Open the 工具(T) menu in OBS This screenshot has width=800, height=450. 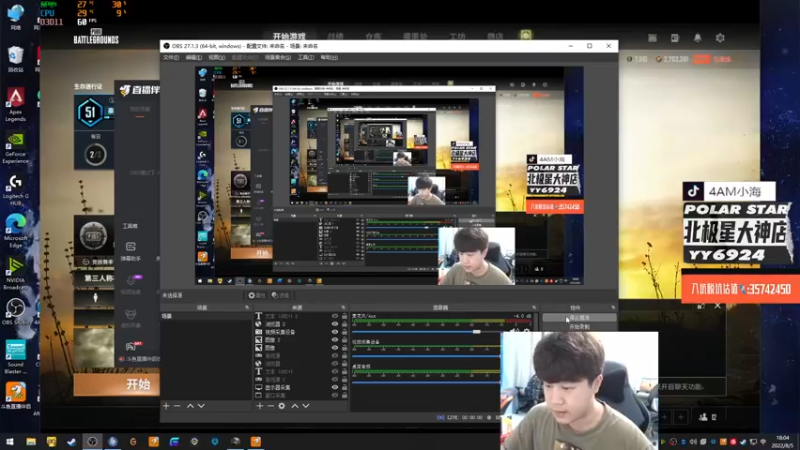(306, 58)
